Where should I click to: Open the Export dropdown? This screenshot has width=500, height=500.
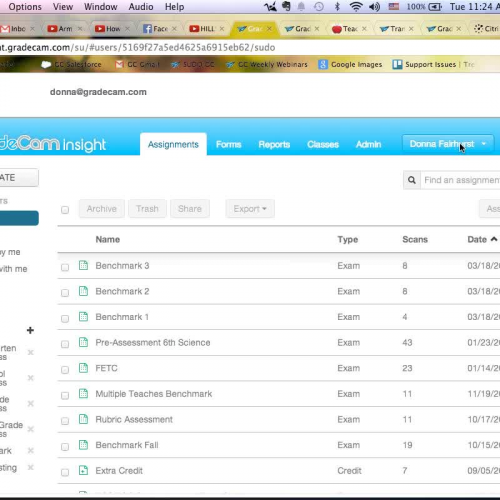pos(250,209)
